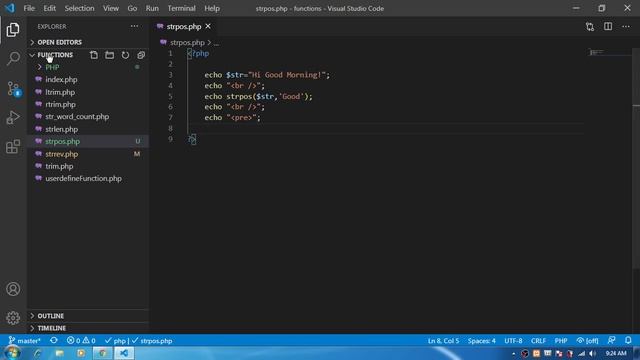Open the Terminal menu
This screenshot has height=360, width=640.
tap(181, 8)
